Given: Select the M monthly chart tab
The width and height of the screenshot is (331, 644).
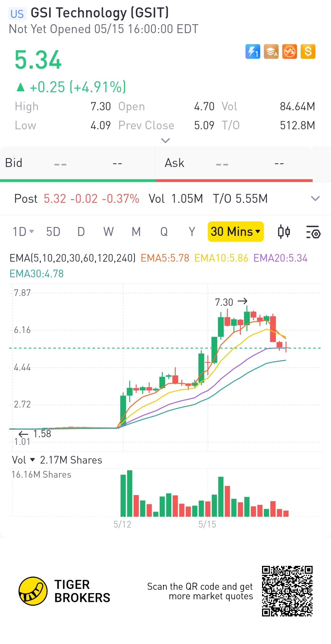Looking at the screenshot, I should tap(136, 232).
